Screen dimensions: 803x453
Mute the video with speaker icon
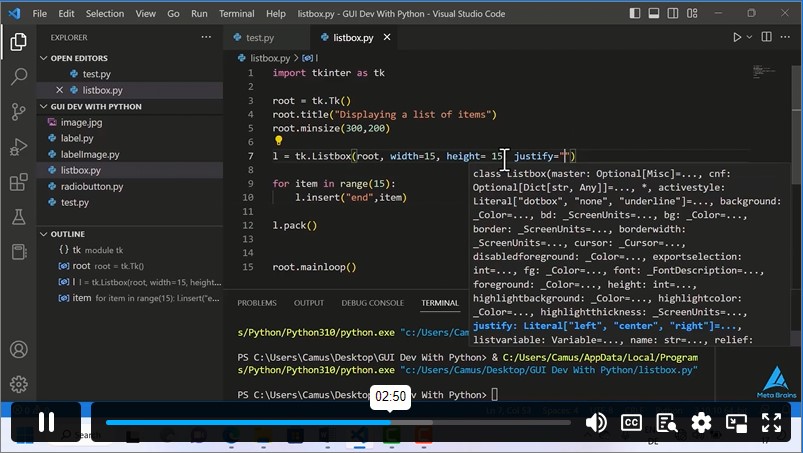[x=596, y=423]
